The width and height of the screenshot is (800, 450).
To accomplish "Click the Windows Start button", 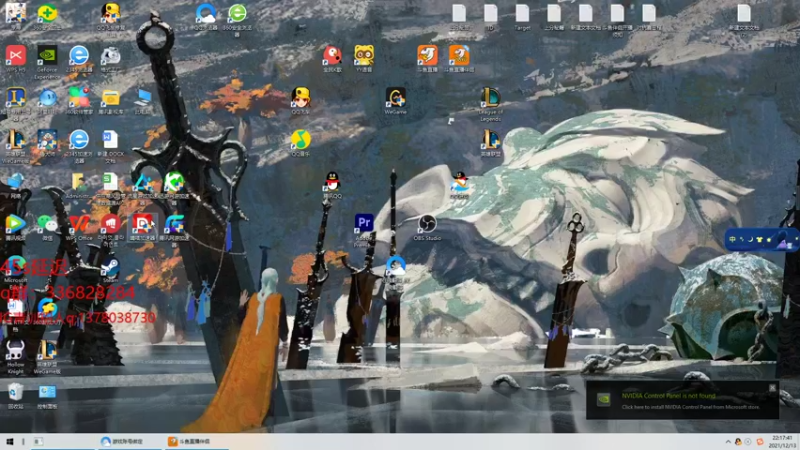I will (x=9, y=441).
